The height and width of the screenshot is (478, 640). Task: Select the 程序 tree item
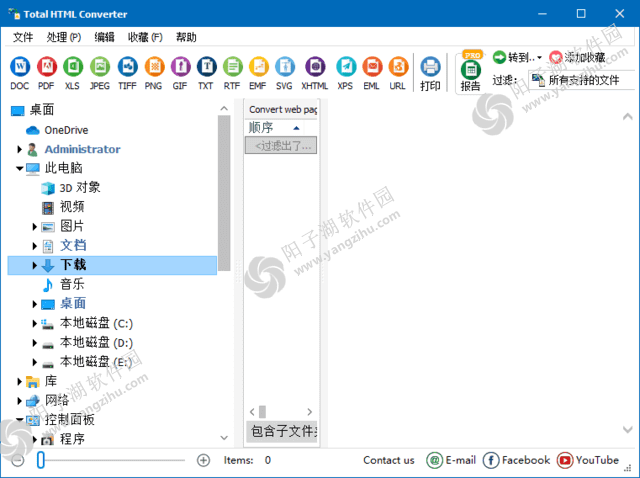(x=63, y=439)
